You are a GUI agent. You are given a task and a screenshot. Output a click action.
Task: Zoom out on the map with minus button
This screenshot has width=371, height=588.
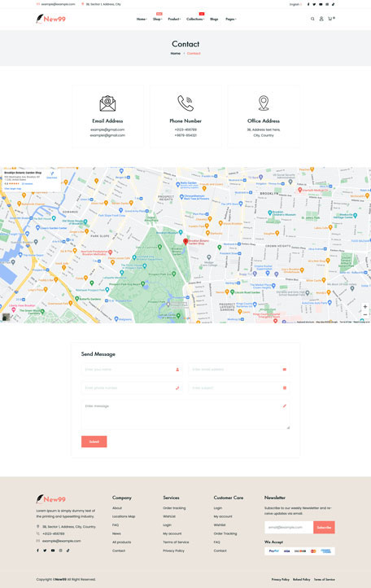click(365, 315)
